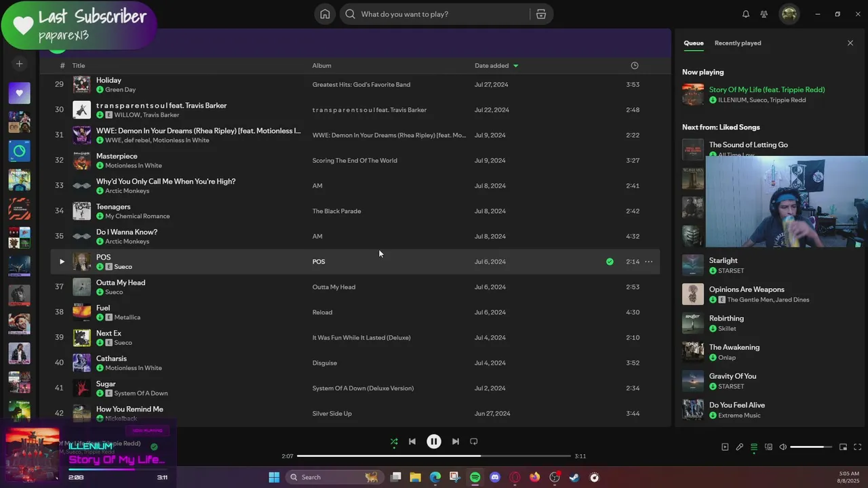Select Do You Feel Alive in queue
Viewport: 868px width, 488px height.
tap(737, 405)
